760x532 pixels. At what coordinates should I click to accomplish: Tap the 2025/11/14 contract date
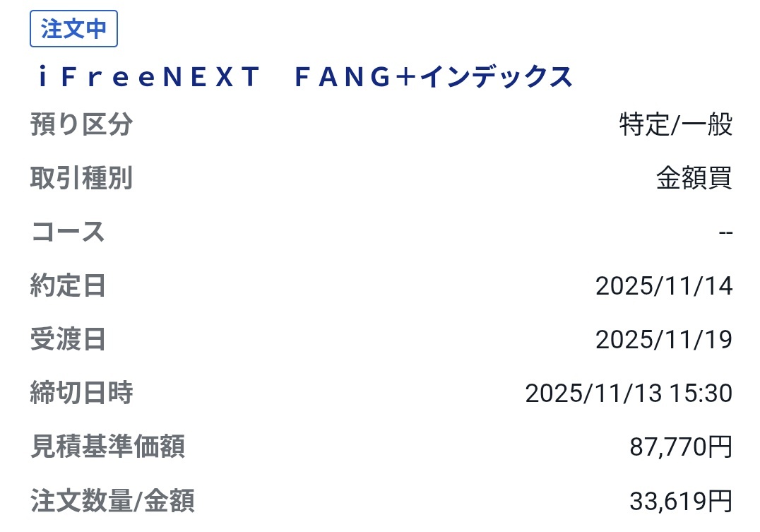(x=663, y=286)
